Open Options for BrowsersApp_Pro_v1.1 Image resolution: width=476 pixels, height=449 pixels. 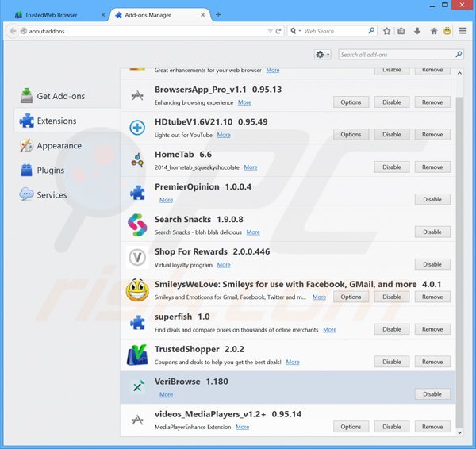[x=351, y=102]
